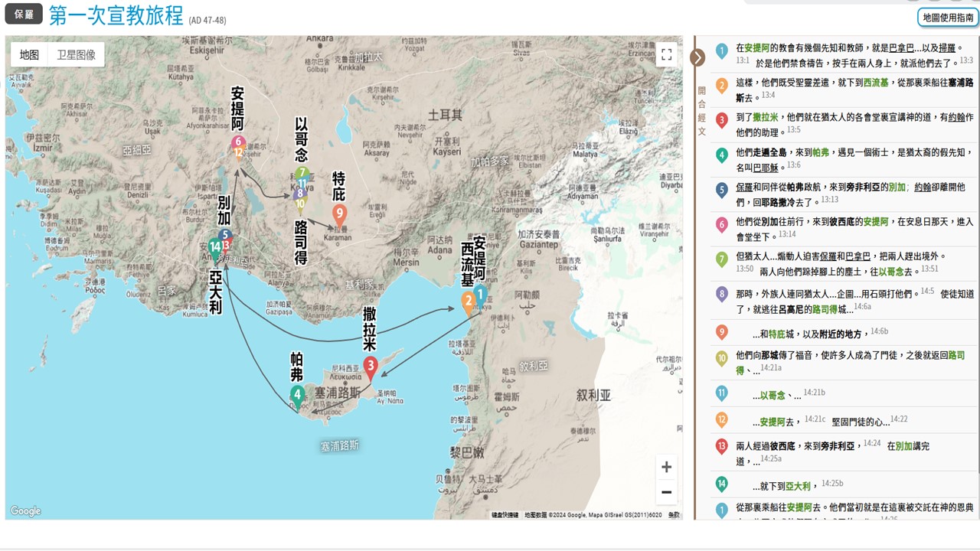Toggle fullscreen map view
Screen dimensions: 980x551
coord(666,54)
